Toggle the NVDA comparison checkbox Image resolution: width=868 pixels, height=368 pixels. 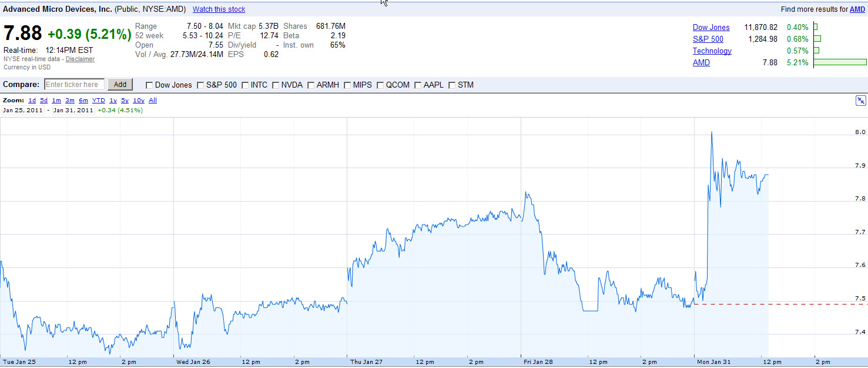(x=275, y=85)
